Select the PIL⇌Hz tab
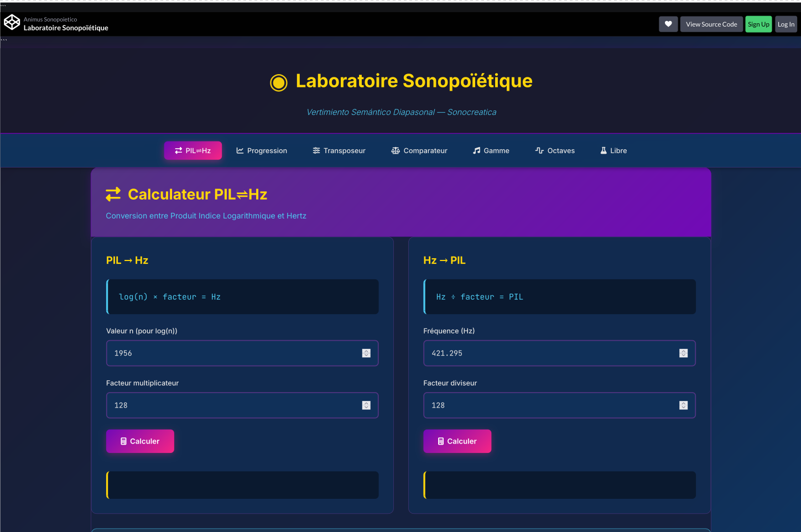 click(193, 150)
